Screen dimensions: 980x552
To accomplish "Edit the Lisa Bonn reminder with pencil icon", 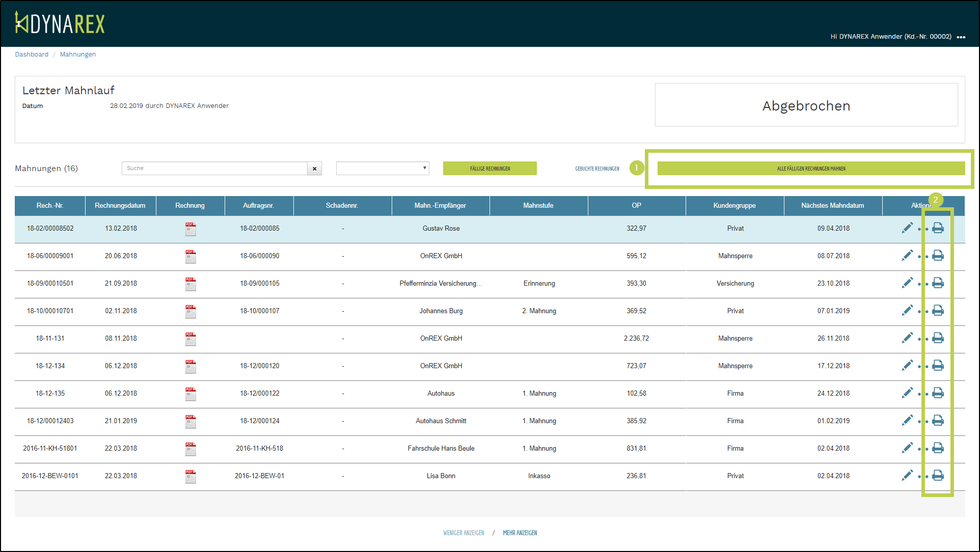I will coord(907,476).
